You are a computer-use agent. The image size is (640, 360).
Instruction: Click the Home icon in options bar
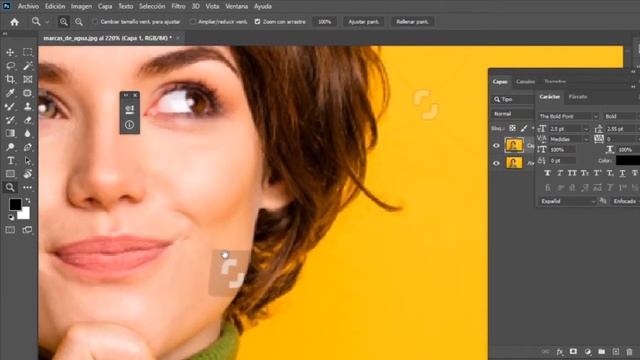pos(14,22)
